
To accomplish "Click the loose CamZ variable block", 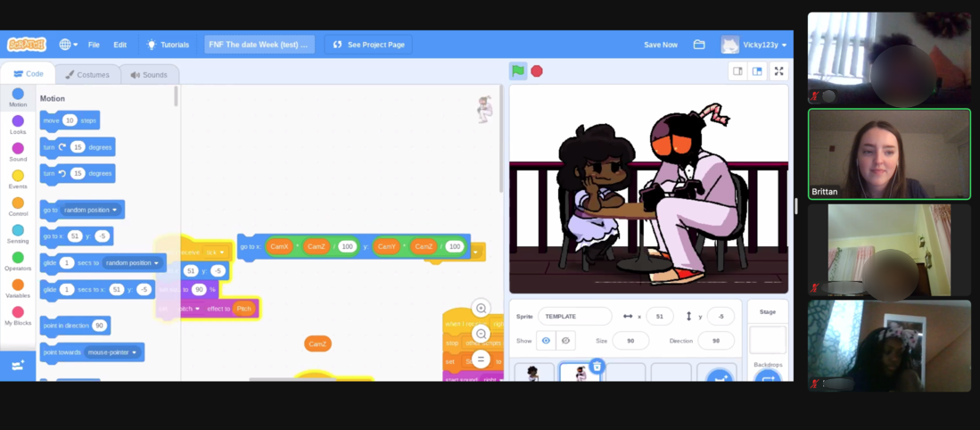I will (x=317, y=343).
